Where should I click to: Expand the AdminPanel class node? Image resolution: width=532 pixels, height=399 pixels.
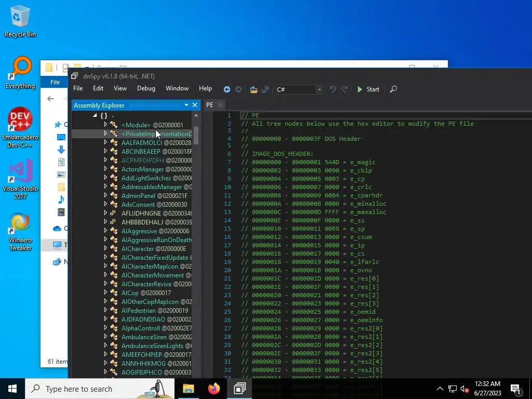105,195
